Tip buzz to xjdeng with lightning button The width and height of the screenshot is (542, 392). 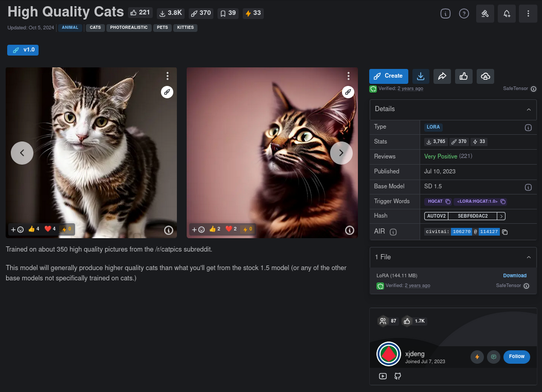(477, 357)
